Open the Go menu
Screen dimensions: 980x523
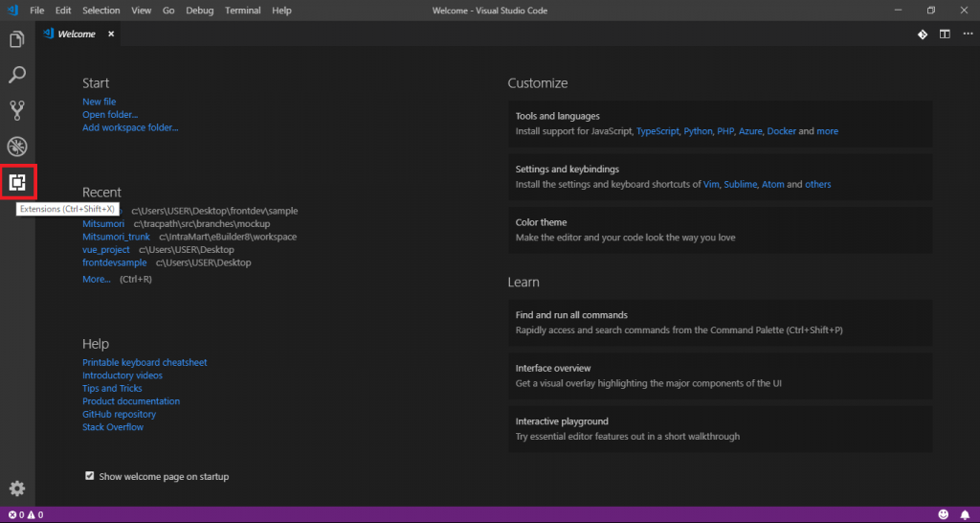(x=168, y=11)
